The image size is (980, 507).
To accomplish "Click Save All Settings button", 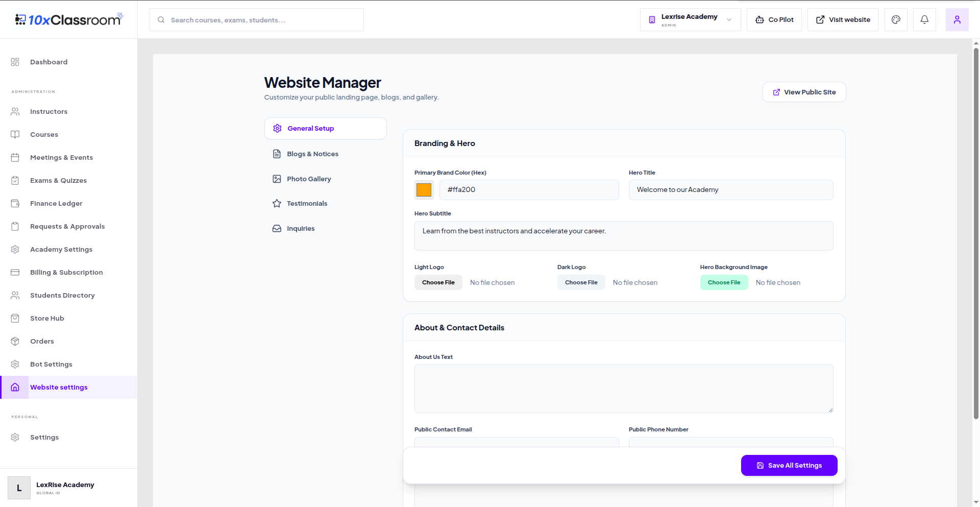I will 789,465.
